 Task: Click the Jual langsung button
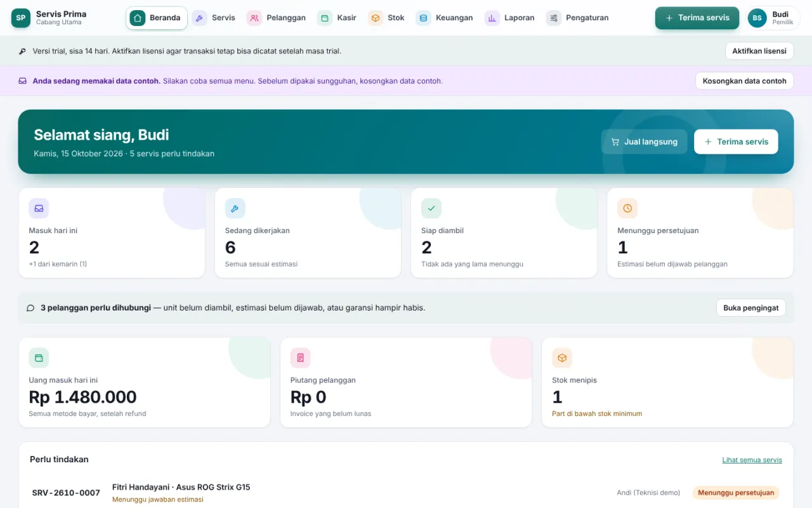644,142
